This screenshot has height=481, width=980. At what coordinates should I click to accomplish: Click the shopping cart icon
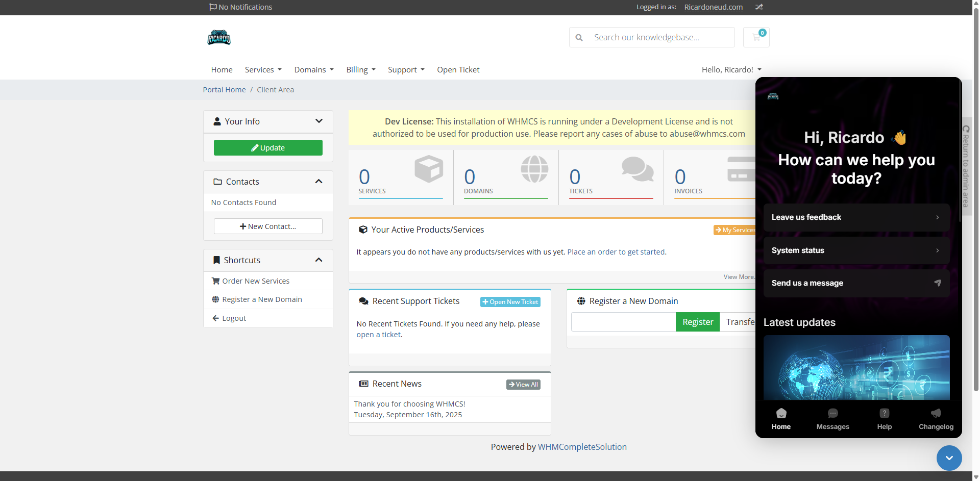click(756, 37)
